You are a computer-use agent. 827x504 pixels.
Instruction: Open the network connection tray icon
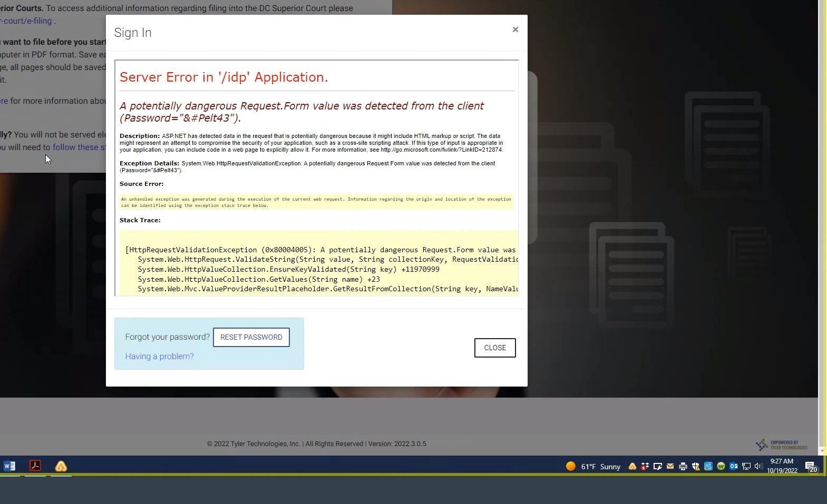pos(746,466)
